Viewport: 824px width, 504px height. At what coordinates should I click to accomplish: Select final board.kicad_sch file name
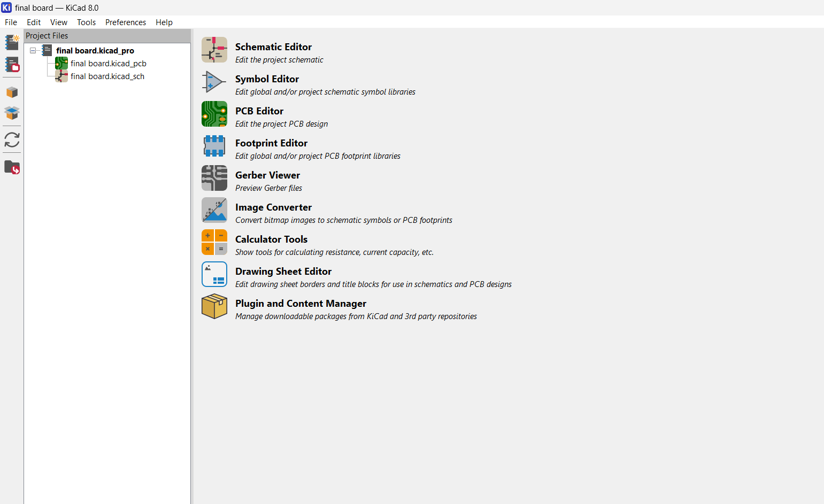point(107,76)
